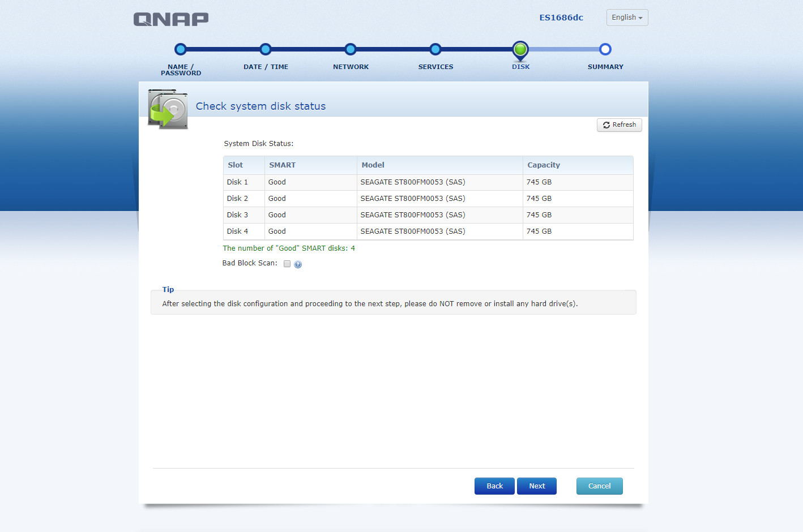Go to the Next setup step
The image size is (803, 532).
pyautogui.click(x=536, y=486)
